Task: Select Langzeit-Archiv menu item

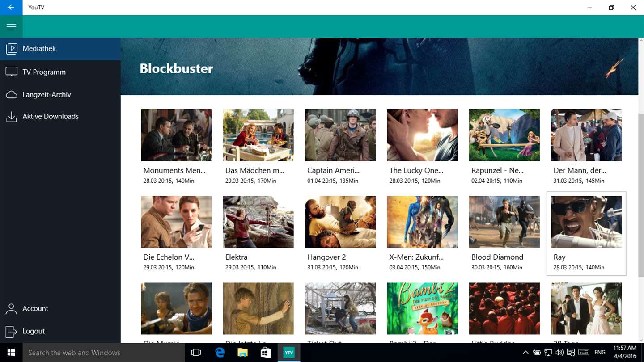Action: pos(60,95)
